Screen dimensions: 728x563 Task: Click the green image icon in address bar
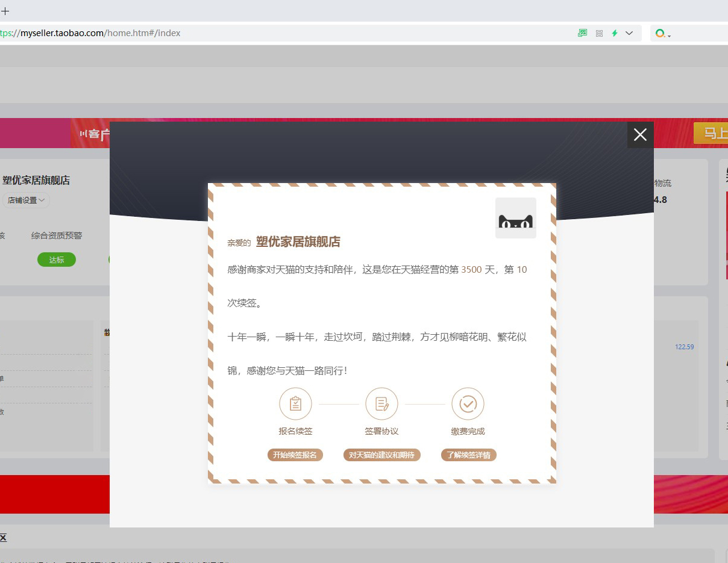[582, 33]
